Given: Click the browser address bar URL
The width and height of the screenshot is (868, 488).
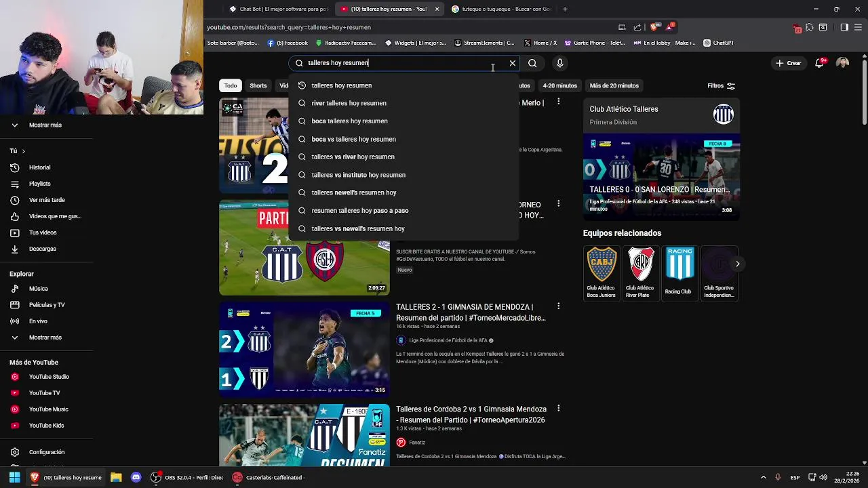Looking at the screenshot, I should click(x=289, y=27).
